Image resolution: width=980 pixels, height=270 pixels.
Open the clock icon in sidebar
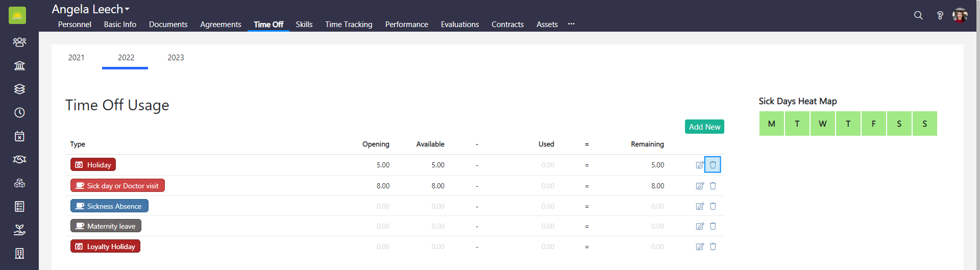[x=19, y=112]
